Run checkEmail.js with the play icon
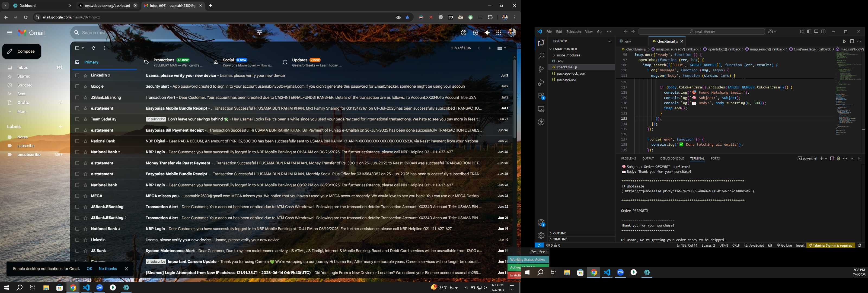Viewport: 868px width, 293px height. tap(844, 42)
